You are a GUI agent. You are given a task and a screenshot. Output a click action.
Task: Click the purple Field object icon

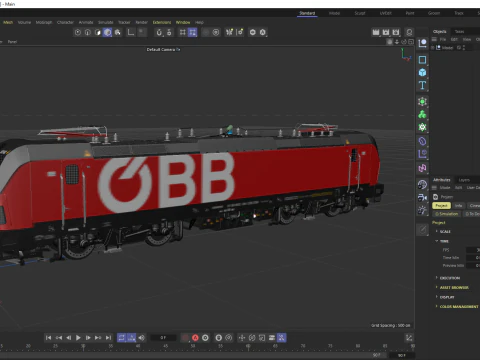pos(422,154)
